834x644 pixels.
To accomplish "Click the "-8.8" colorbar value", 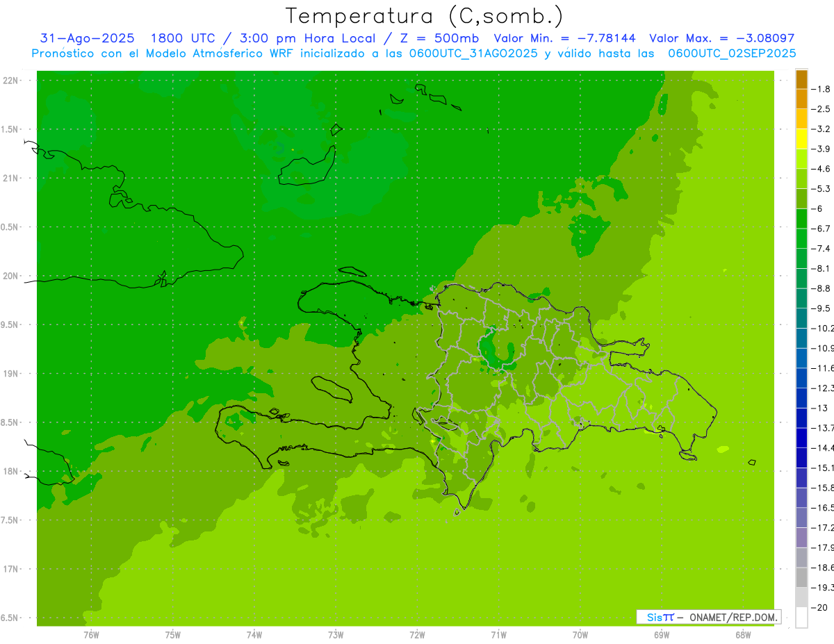I will [821, 288].
